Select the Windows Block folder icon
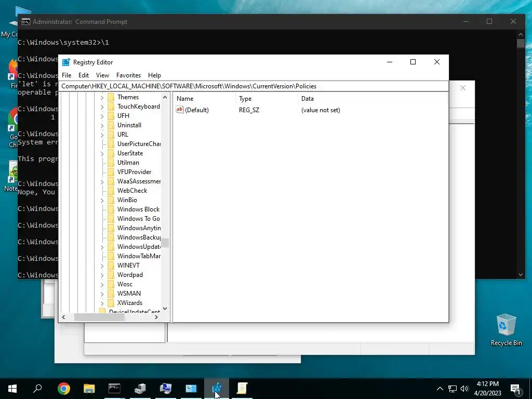Image resolution: width=532 pixels, height=399 pixels. pyautogui.click(x=111, y=209)
